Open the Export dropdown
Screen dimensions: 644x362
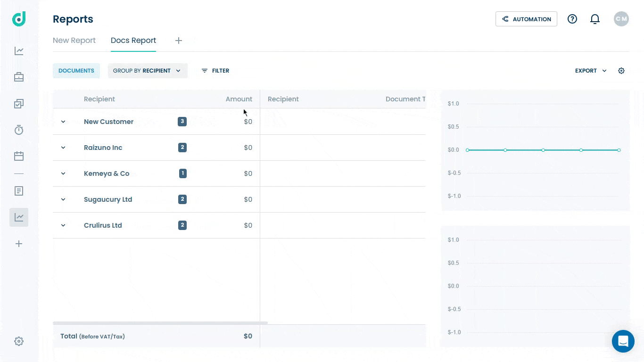tap(591, 71)
